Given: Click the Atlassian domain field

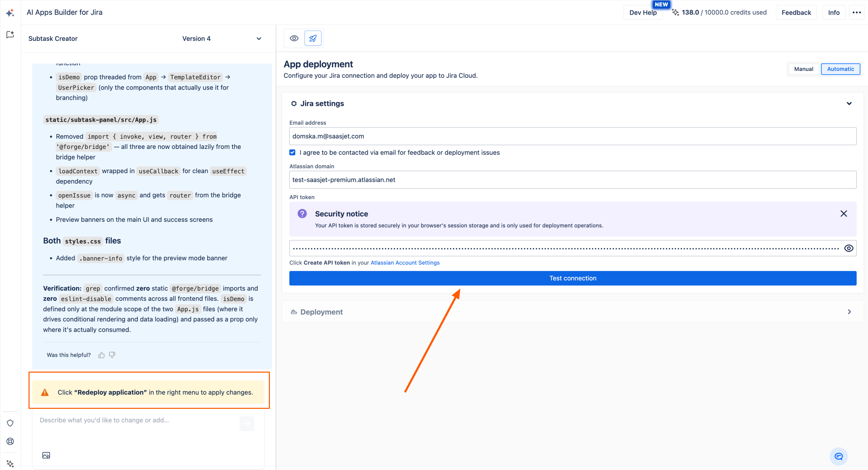Looking at the screenshot, I should [x=573, y=180].
